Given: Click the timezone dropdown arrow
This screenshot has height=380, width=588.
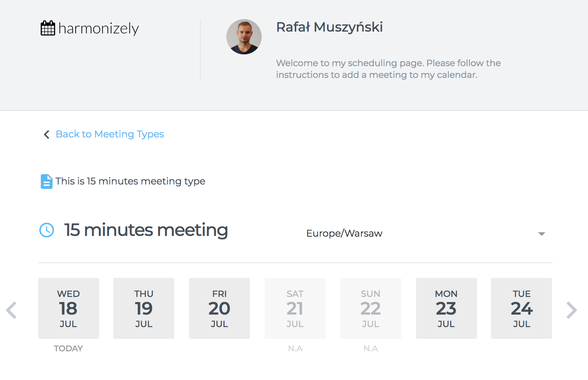Looking at the screenshot, I should click(541, 234).
